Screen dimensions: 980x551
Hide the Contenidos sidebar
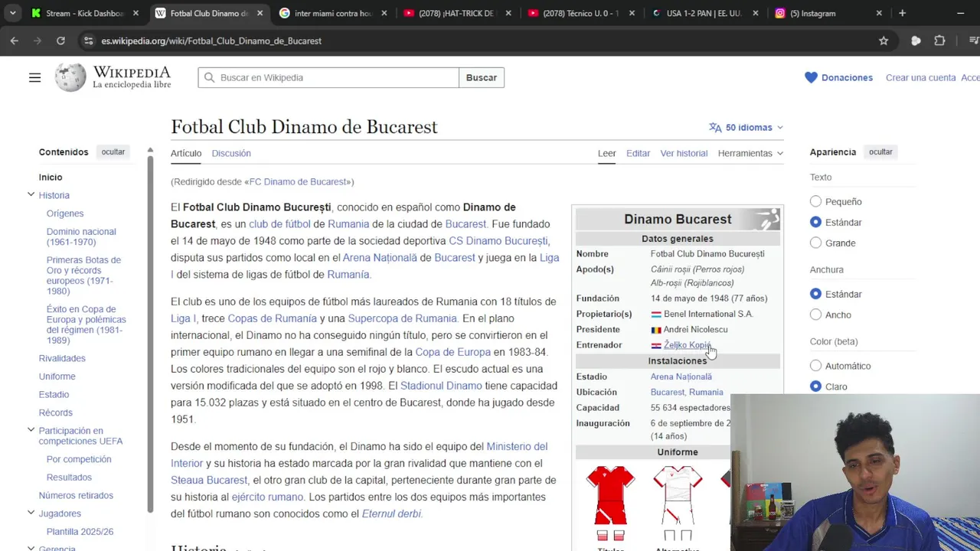[113, 152]
